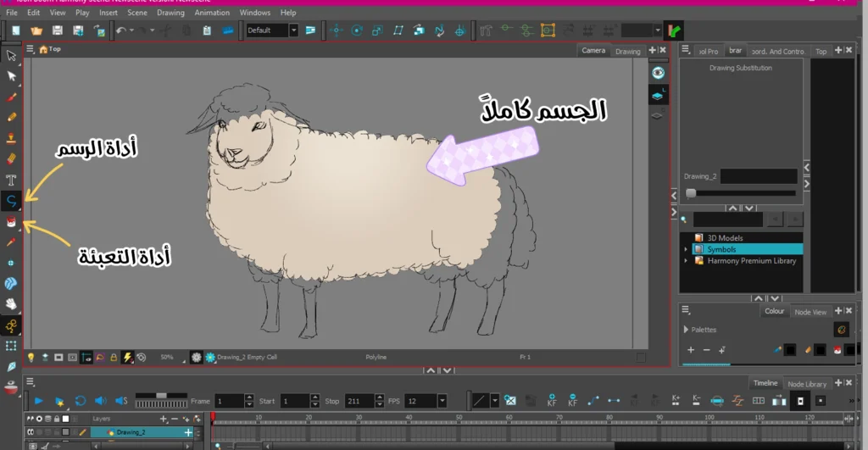Open the Colour view hamburger menu
Screen dimensions: 868x450
[x=685, y=310]
